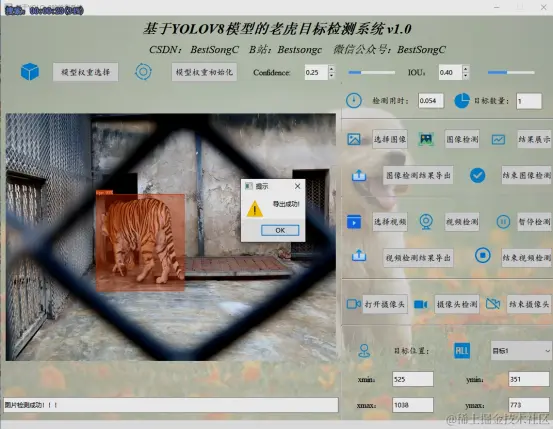Click the crossed-out camera icon beside 结束摄像头
This screenshot has width=554, height=430.
pos(493,304)
